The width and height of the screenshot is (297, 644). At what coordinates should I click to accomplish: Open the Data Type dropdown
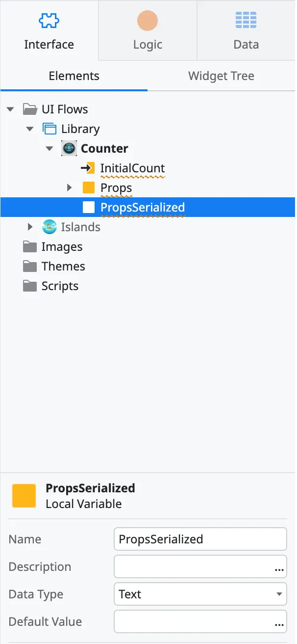(x=200, y=594)
